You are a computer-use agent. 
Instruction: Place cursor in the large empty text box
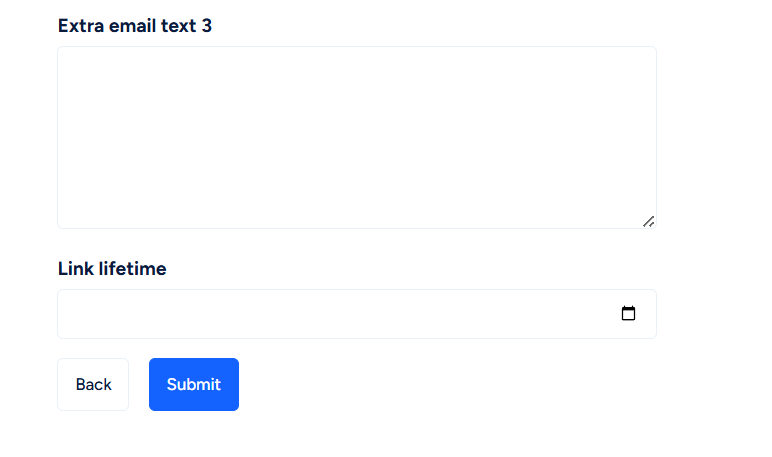pyautogui.click(x=357, y=137)
